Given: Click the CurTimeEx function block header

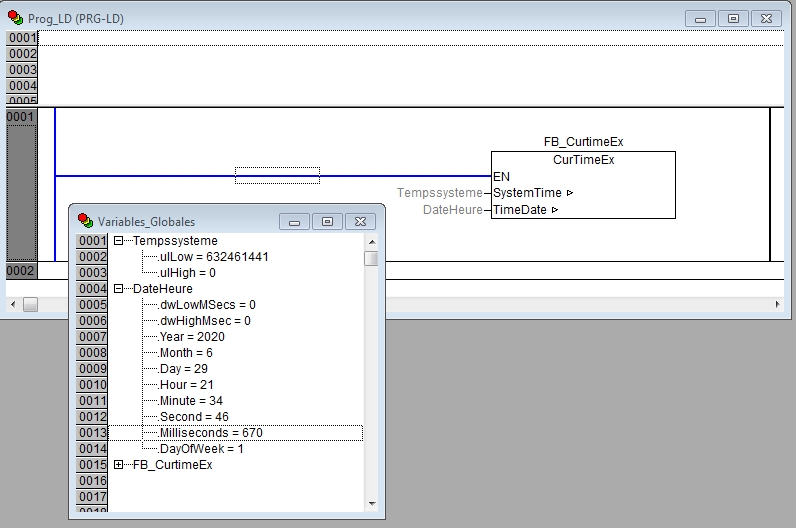Looking at the screenshot, I should tap(583, 160).
